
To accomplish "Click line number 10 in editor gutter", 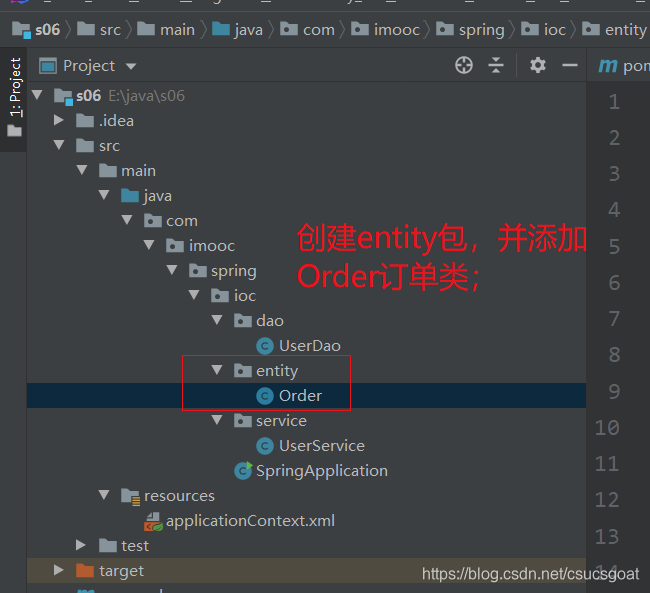I will pyautogui.click(x=607, y=428).
